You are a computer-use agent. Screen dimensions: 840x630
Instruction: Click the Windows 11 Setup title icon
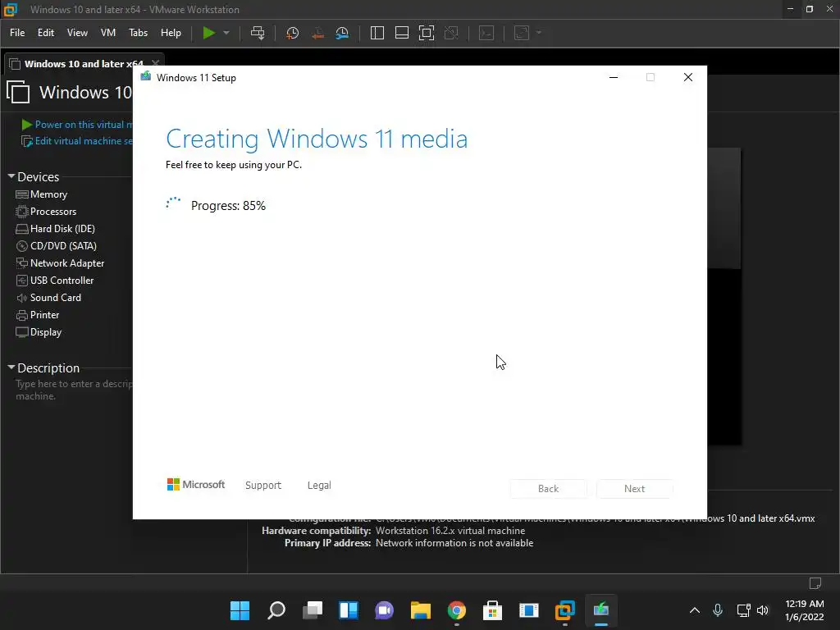(146, 77)
